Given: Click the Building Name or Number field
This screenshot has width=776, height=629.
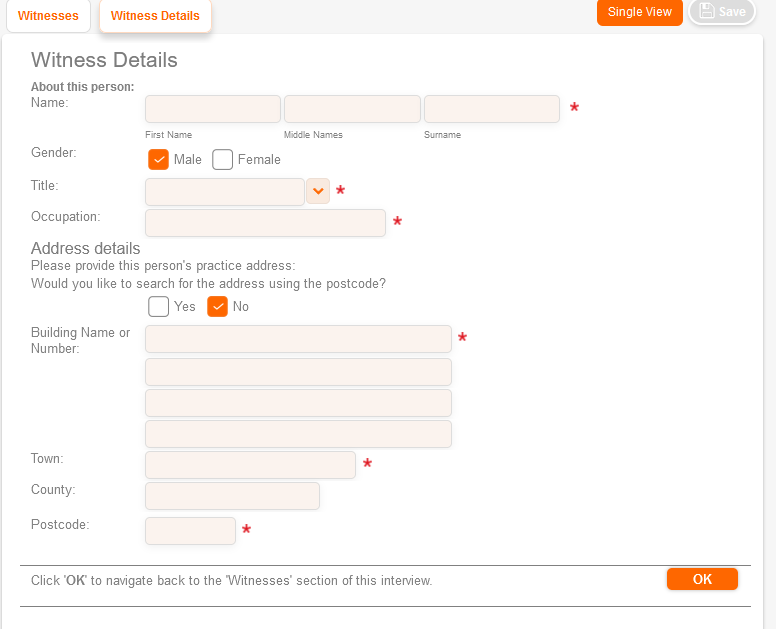Looking at the screenshot, I should 298,339.
